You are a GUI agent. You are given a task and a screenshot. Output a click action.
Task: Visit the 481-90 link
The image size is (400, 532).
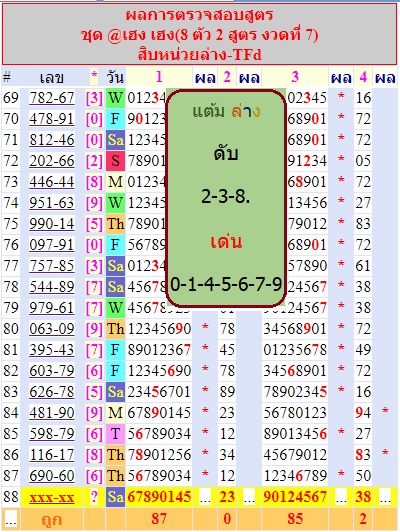52,413
